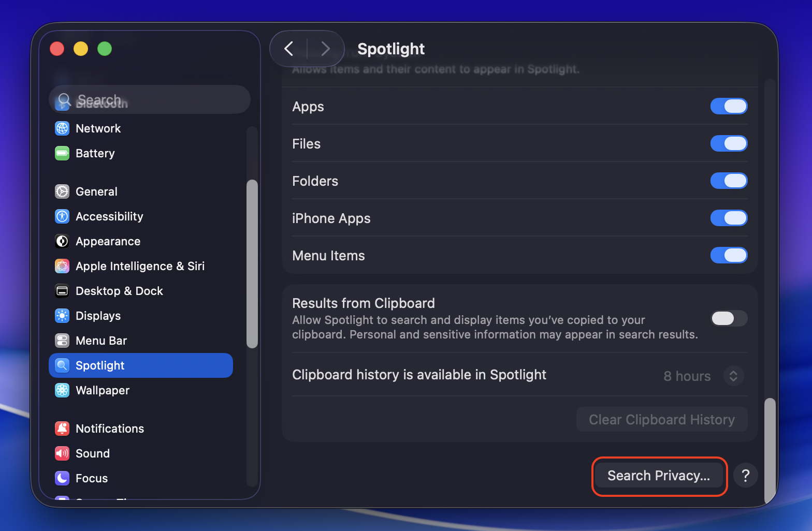Click the yellow minimize window button
The image size is (812, 531).
[81, 49]
